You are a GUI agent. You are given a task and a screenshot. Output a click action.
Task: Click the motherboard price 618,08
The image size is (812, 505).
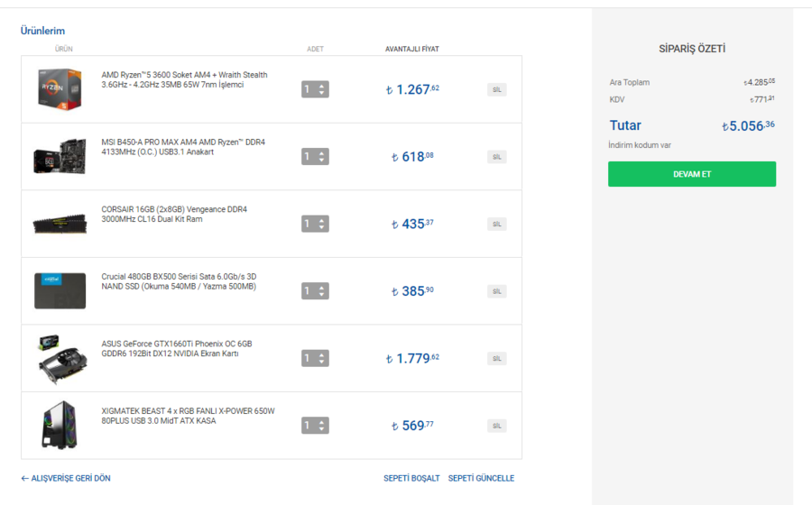click(412, 157)
